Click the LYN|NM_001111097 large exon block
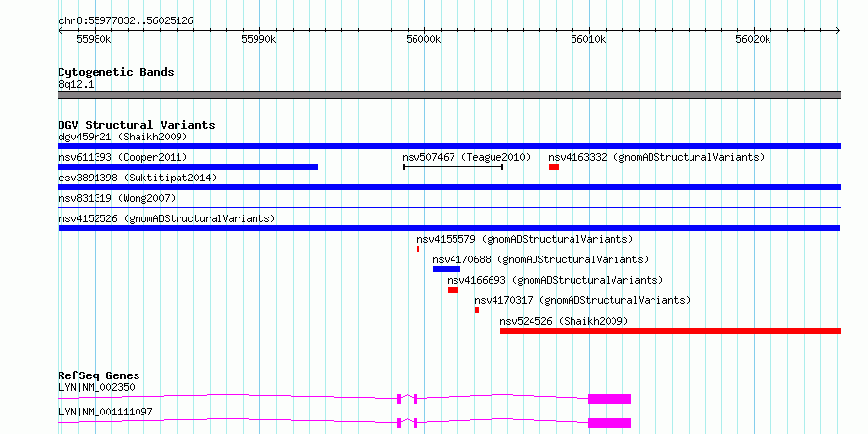 [x=610, y=423]
